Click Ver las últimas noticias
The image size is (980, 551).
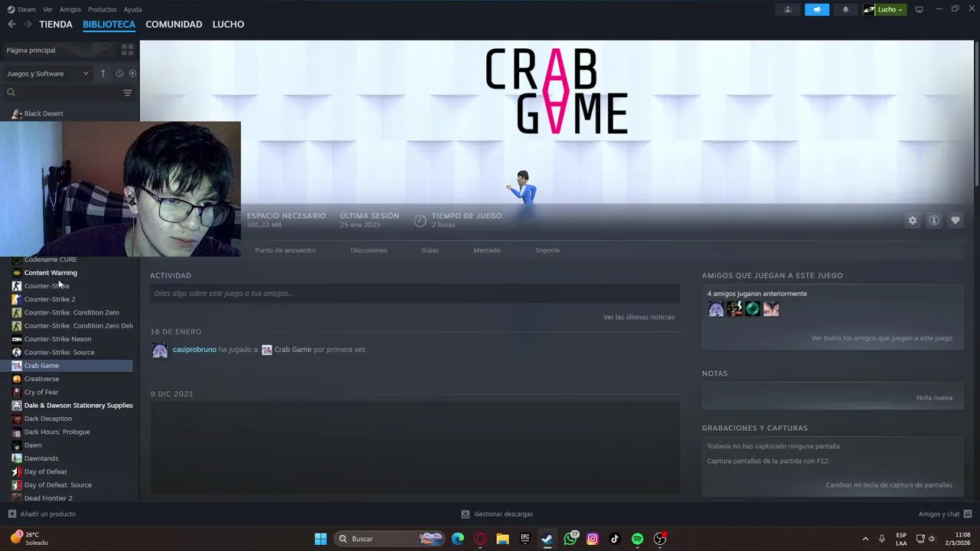(639, 317)
